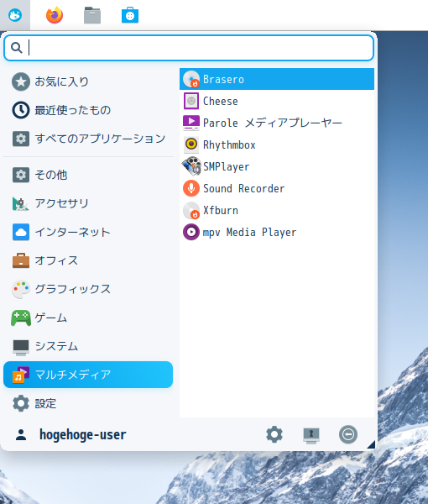Image resolution: width=428 pixels, height=504 pixels.
Task: Select the お気に入り favorites category
Action: [88, 81]
